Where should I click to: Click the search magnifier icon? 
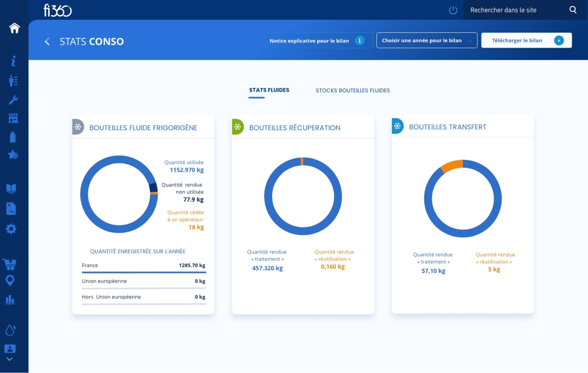pyautogui.click(x=573, y=10)
